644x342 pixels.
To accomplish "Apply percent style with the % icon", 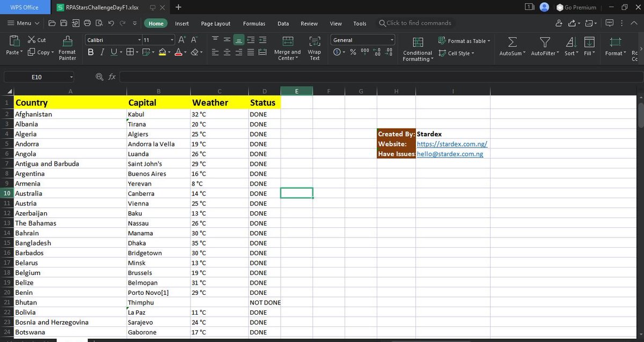I will pos(353,53).
